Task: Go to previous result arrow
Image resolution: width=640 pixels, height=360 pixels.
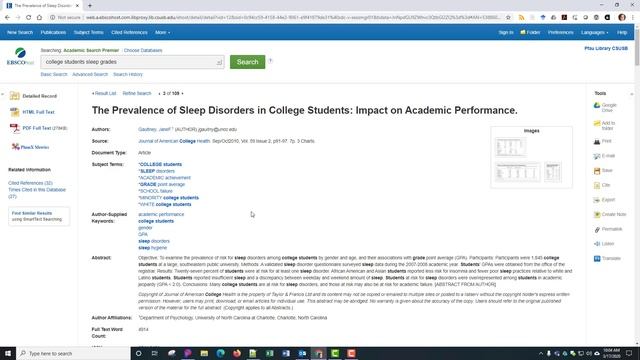Action: pyautogui.click(x=159, y=93)
